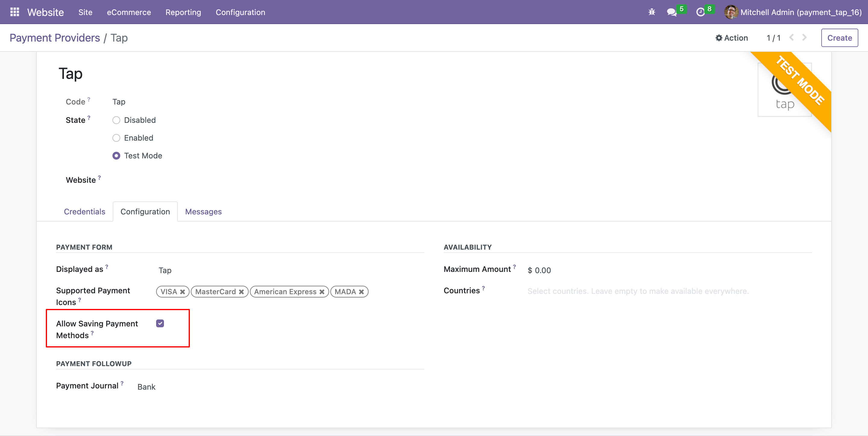
Task: Select the Test Mode radio button
Action: tap(116, 156)
